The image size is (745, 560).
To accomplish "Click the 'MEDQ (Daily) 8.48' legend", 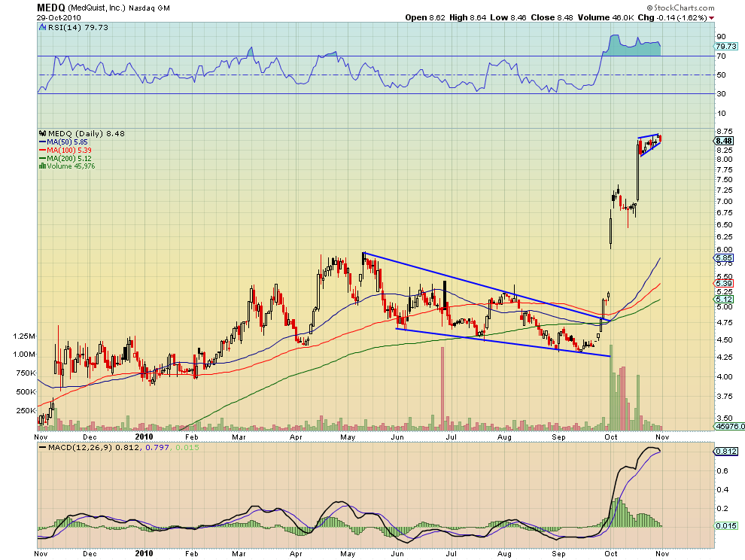I will 86,133.
